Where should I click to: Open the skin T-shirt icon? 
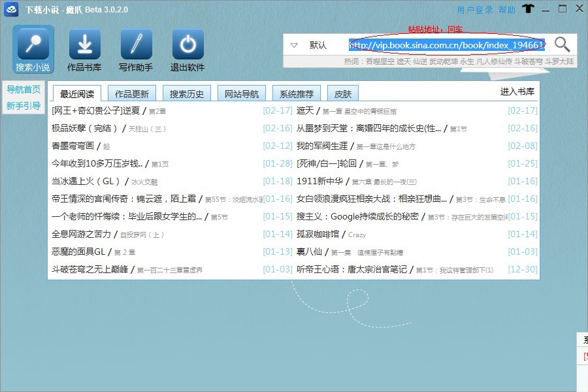[x=529, y=10]
